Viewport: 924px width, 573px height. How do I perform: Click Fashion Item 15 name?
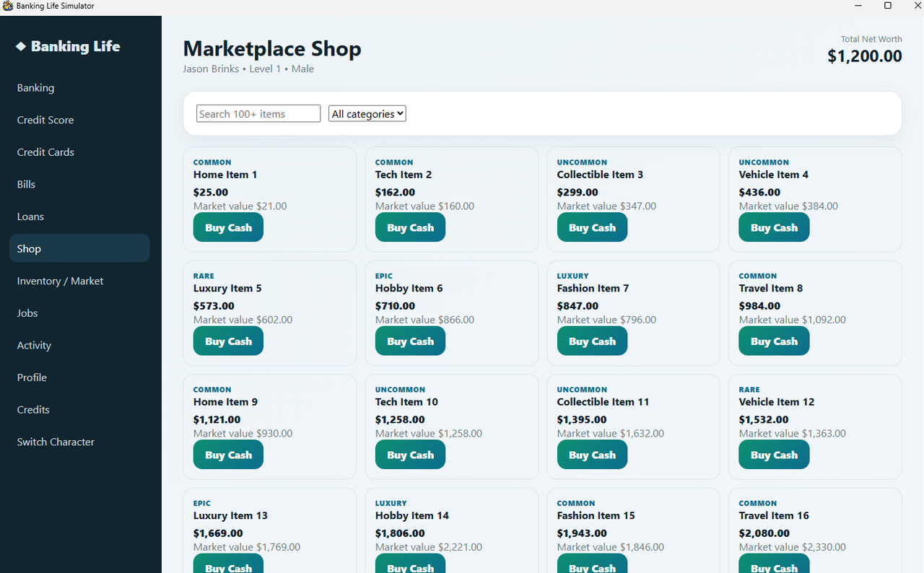click(596, 515)
